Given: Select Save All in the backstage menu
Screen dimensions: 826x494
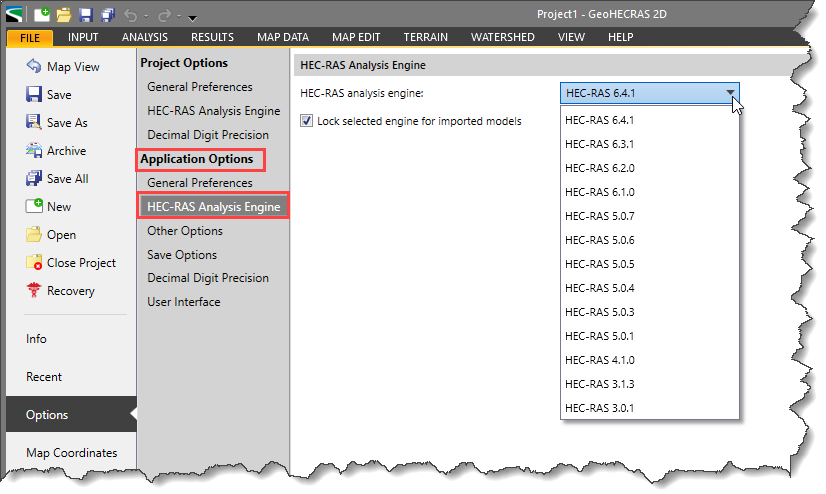Looking at the screenshot, I should pos(67,179).
